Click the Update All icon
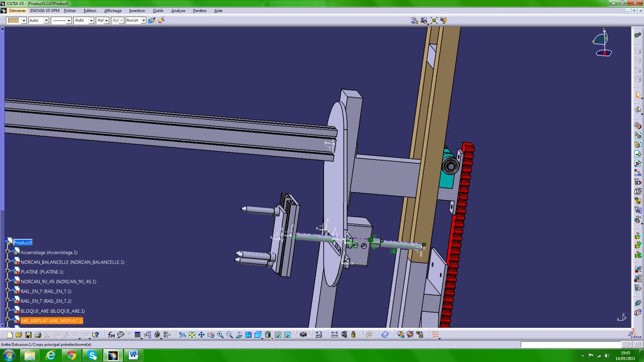The width and height of the screenshot is (644, 362). (369, 335)
